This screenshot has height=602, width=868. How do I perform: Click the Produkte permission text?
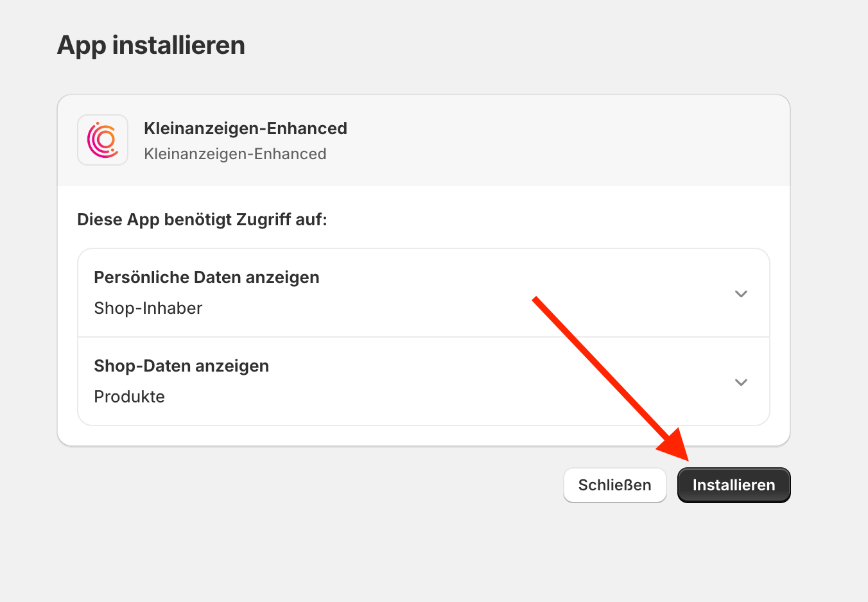pos(130,397)
